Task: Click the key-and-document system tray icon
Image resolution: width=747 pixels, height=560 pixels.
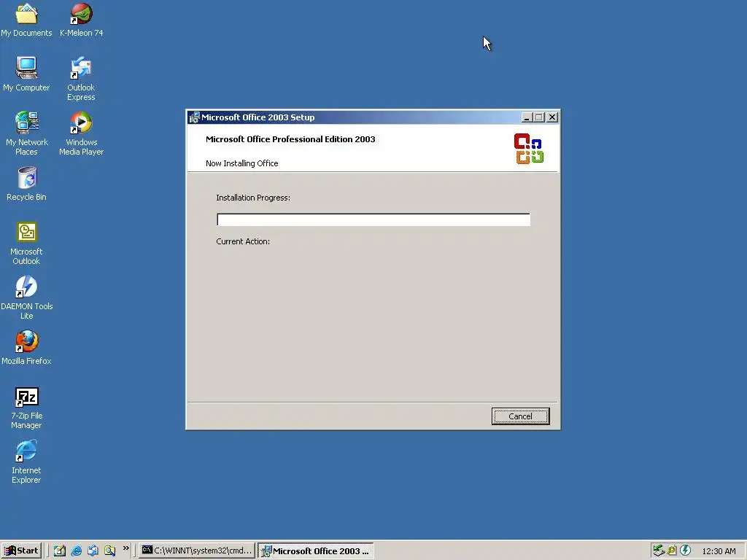Action: click(x=672, y=551)
